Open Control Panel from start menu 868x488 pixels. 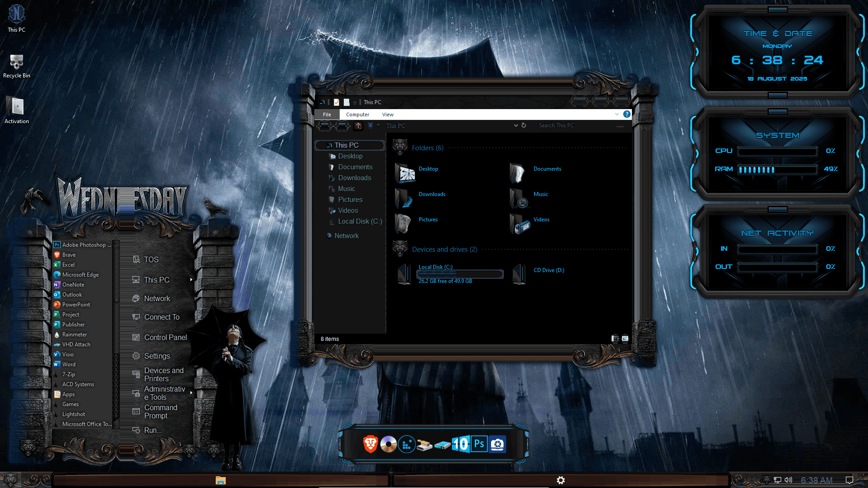coord(165,337)
